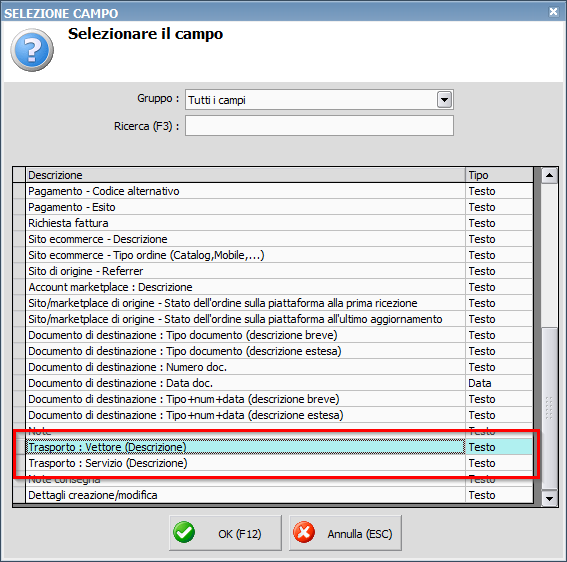Focus the Ricerca (F3) search field
This screenshot has width=567, height=562.
click(319, 125)
